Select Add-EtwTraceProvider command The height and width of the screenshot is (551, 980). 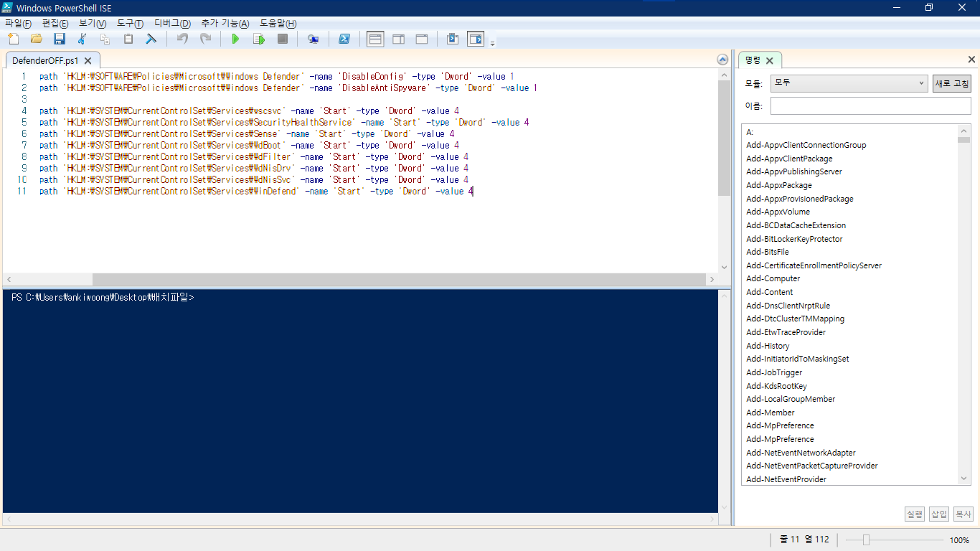click(x=786, y=332)
